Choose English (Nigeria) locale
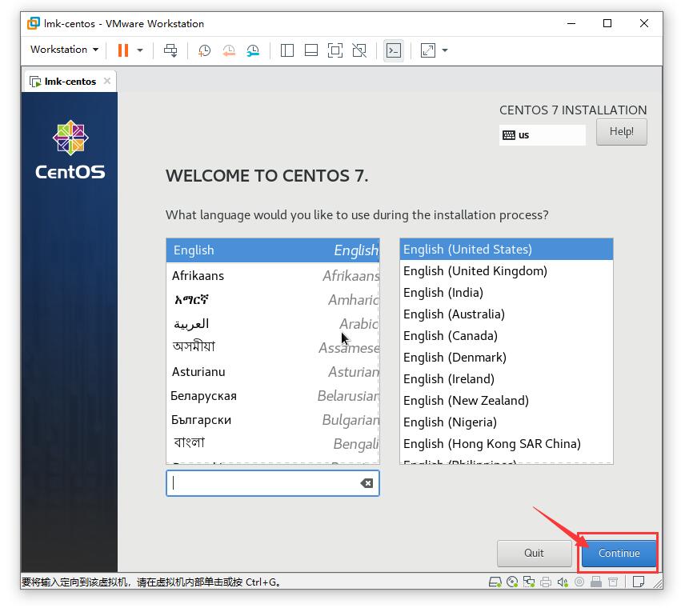This screenshot has height=616, width=685. (x=507, y=422)
